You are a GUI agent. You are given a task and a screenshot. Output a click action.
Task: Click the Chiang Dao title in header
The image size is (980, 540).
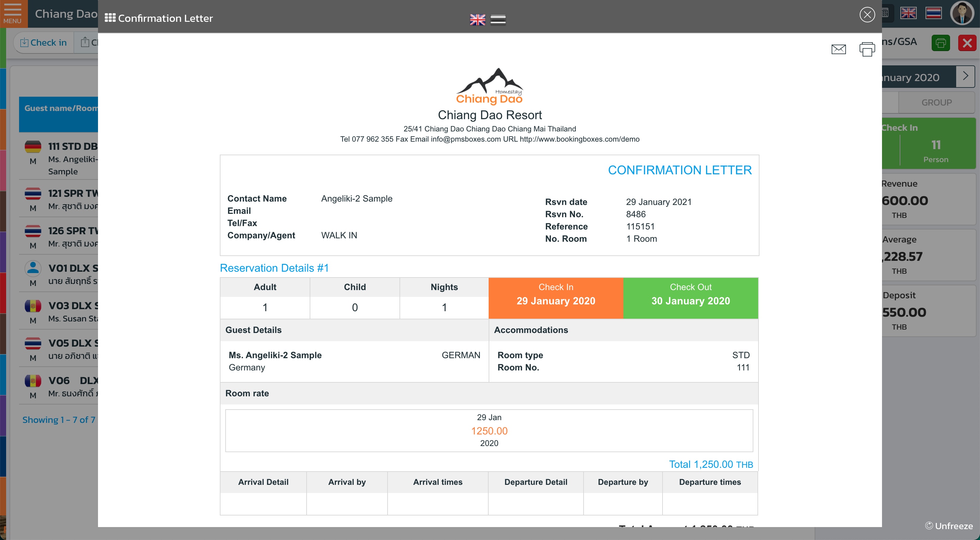66,14
